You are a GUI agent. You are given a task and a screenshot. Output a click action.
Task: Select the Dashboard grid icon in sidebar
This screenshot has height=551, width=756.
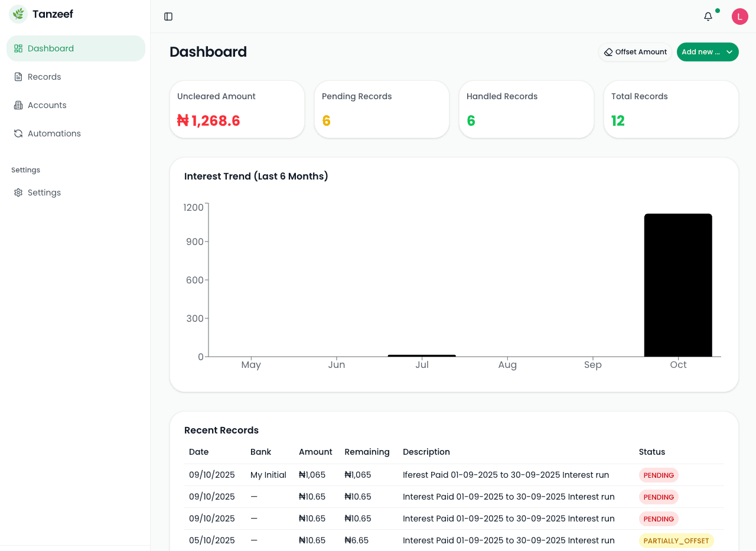(x=18, y=48)
